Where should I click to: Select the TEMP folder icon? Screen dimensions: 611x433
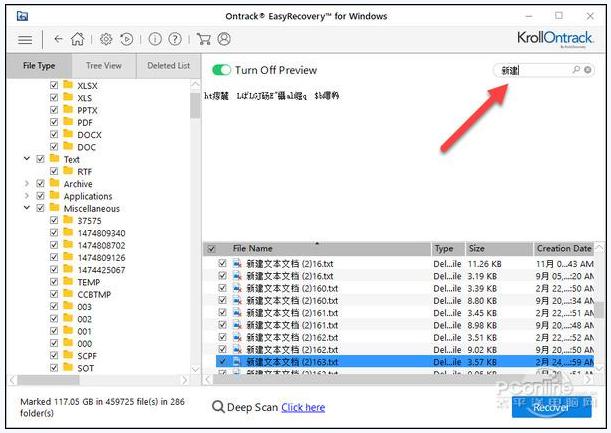[68, 281]
